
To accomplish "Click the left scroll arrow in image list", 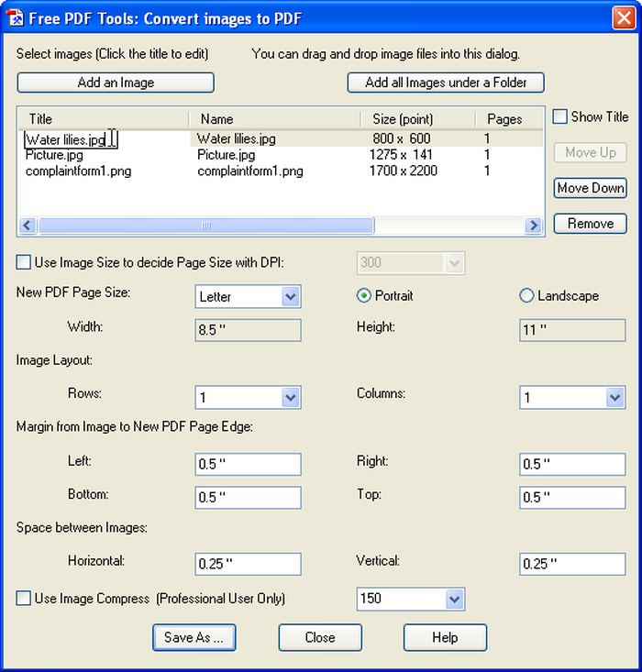I will pos(28,225).
